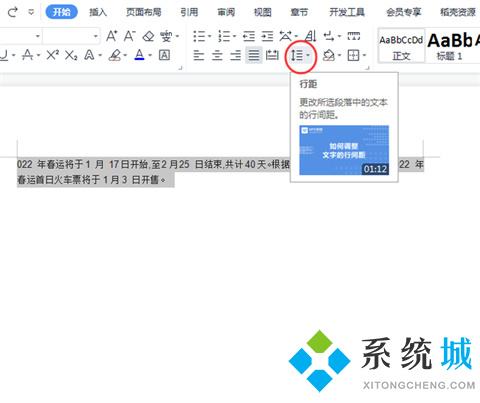480x403 pixels.
Task: Toggle superscript formatting
Action: pyautogui.click(x=53, y=55)
